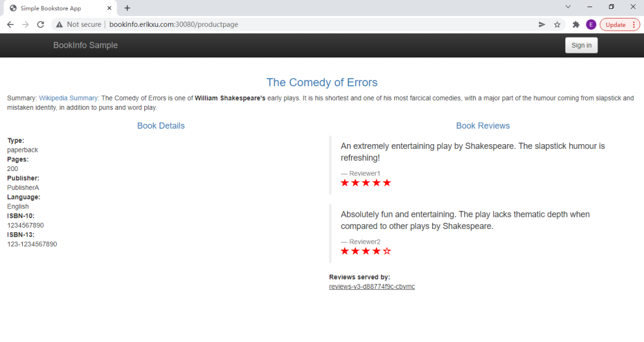
Task: Expand the tab search chevron
Action: pos(568,7)
